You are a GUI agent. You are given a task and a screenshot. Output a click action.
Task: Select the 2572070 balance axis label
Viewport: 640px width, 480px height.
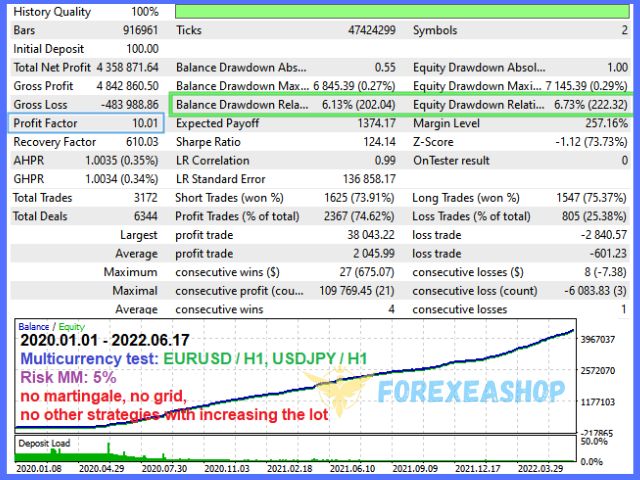coord(598,371)
